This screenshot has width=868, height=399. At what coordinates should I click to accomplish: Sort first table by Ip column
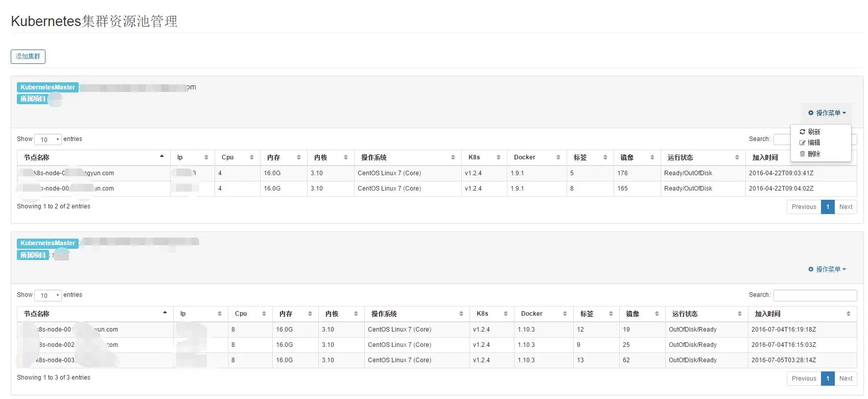point(193,157)
